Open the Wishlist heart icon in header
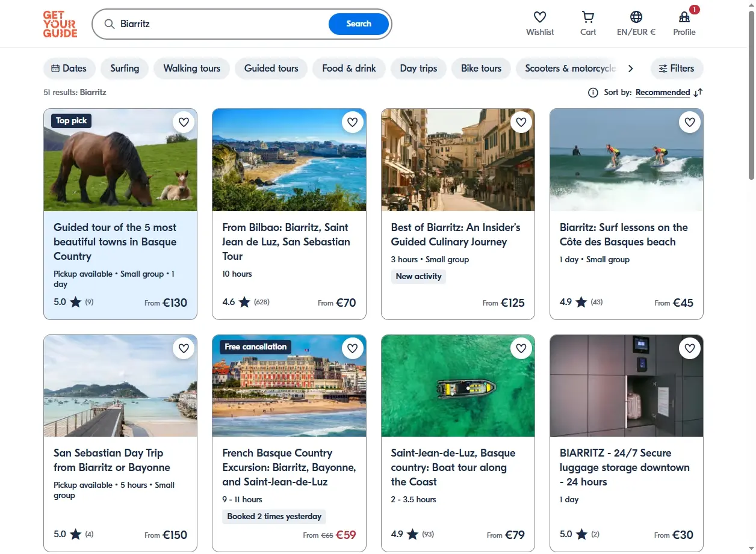This screenshot has width=756, height=554. 540,17
